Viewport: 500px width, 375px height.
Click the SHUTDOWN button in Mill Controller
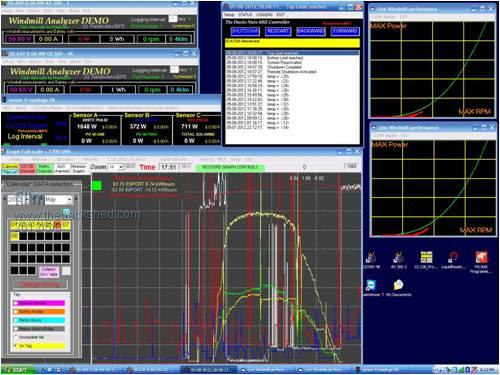(245, 31)
